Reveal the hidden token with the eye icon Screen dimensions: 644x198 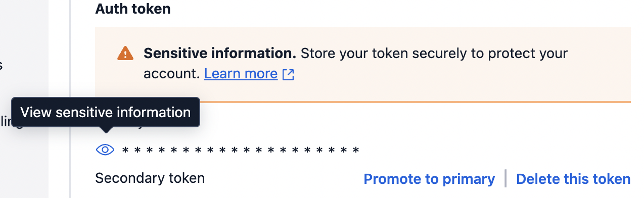click(105, 150)
